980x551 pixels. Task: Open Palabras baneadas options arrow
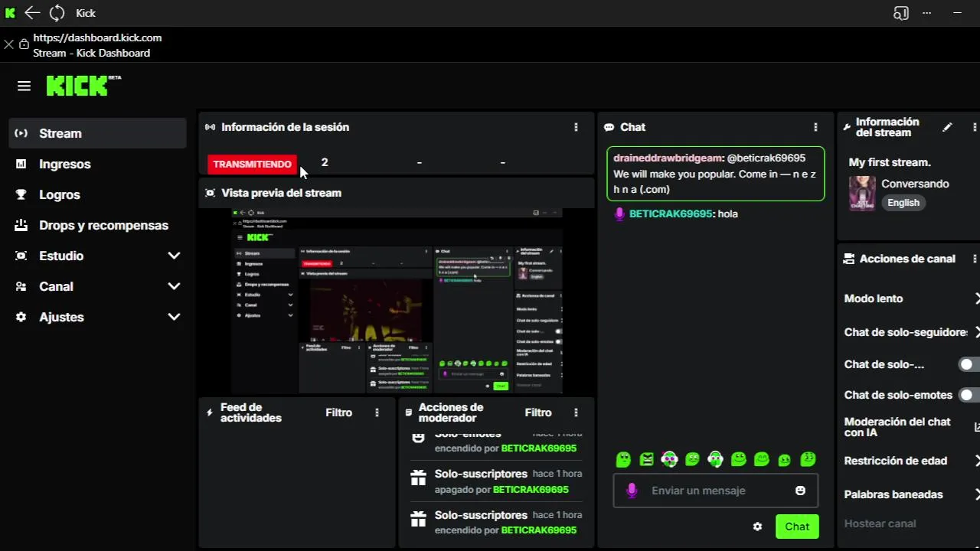[x=977, y=494]
